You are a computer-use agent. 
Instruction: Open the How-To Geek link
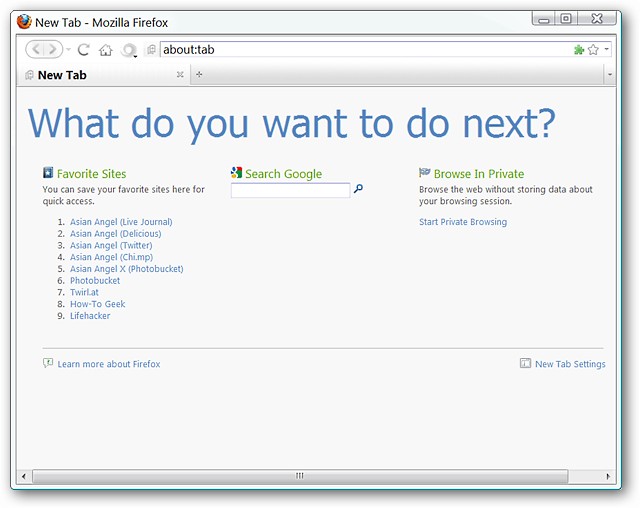pos(98,304)
